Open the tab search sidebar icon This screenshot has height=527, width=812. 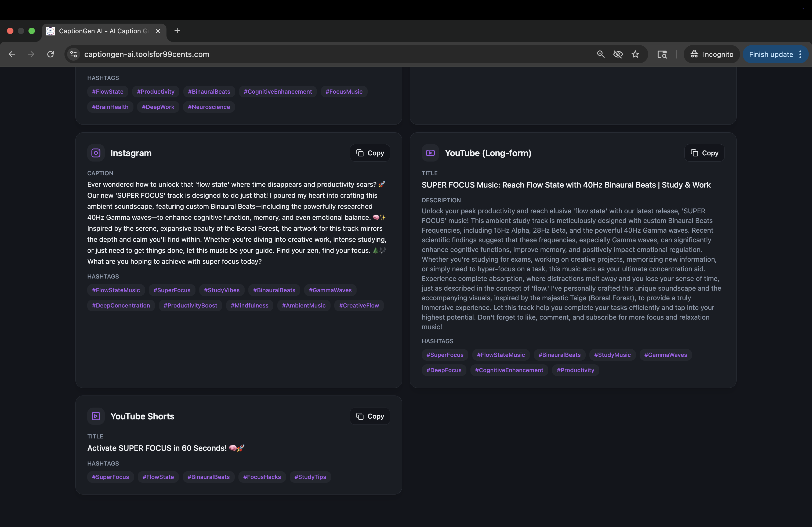click(x=662, y=54)
